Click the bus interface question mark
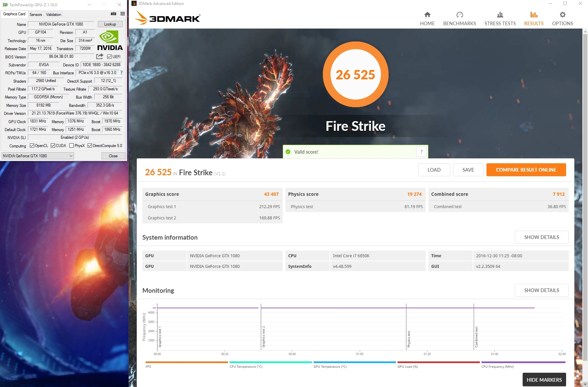Viewport: 588px width, 387px height. point(121,73)
